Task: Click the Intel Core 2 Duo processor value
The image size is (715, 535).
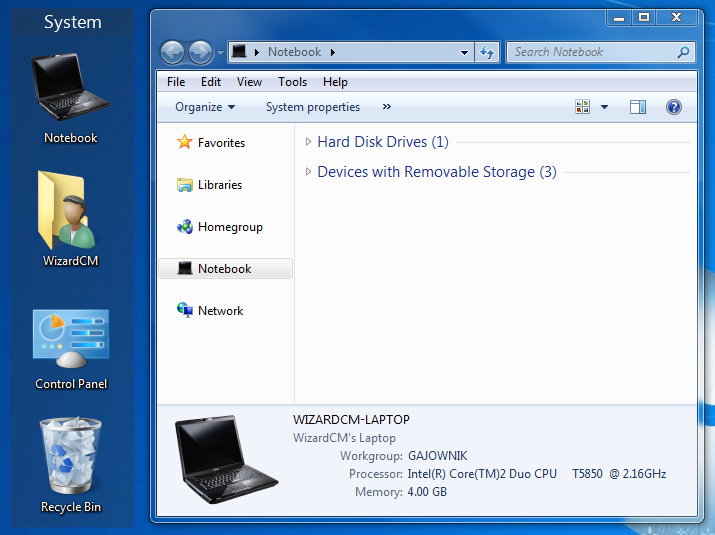Action: click(537, 474)
